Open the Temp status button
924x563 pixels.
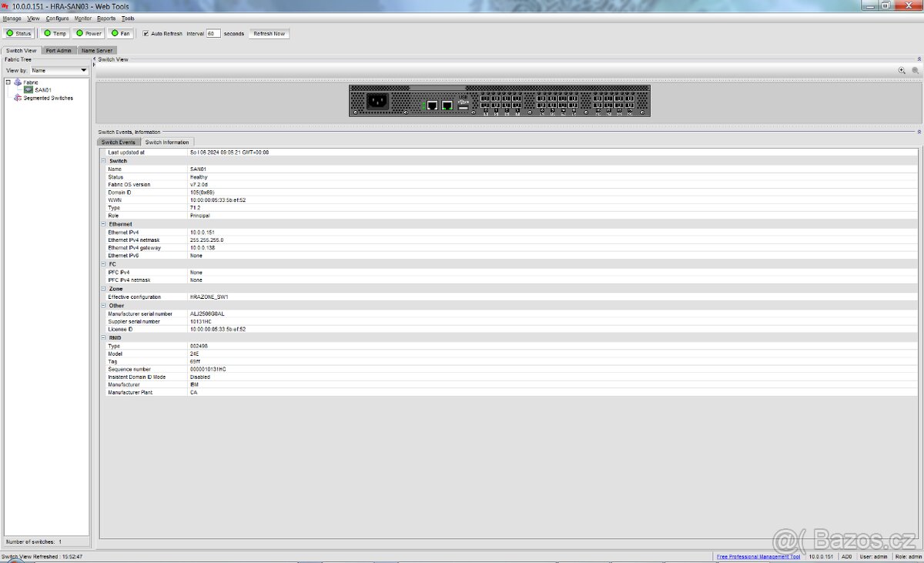54,34
